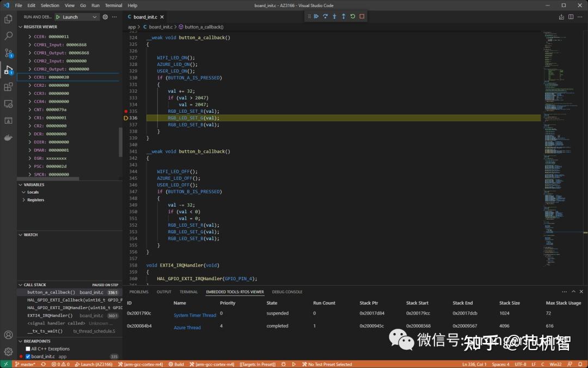Open bottom panel more actions ellipsis
Screen dimensions: 588x368
point(565,291)
